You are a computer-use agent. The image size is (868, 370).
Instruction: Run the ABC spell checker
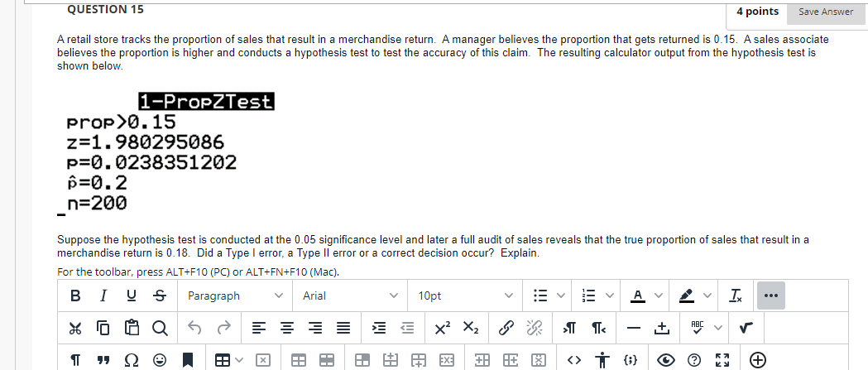pos(696,329)
